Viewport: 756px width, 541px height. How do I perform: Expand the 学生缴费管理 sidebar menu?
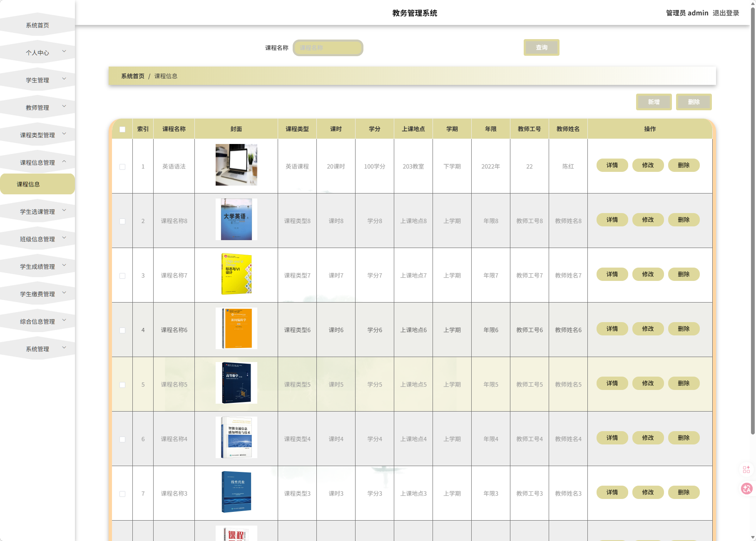tap(37, 294)
